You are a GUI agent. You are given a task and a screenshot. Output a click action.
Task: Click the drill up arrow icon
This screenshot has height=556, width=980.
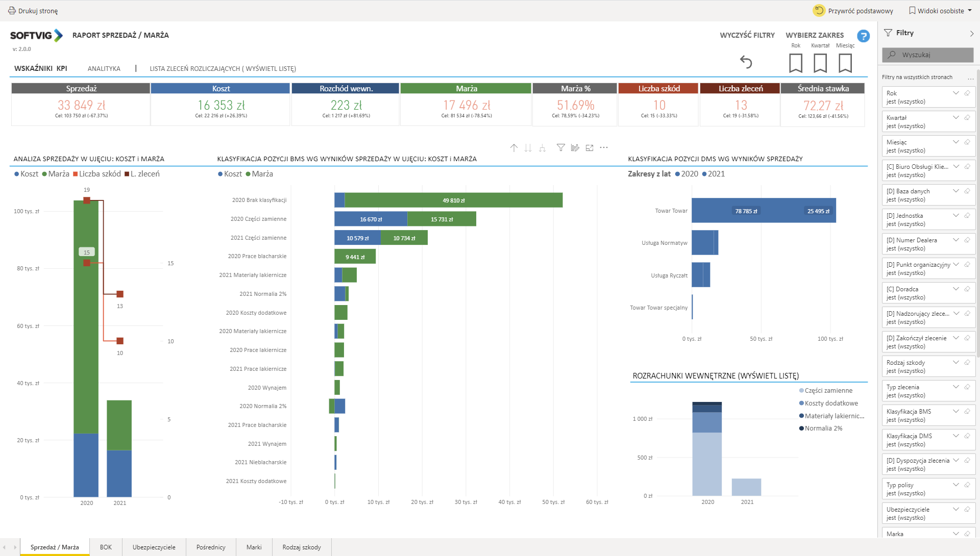513,148
